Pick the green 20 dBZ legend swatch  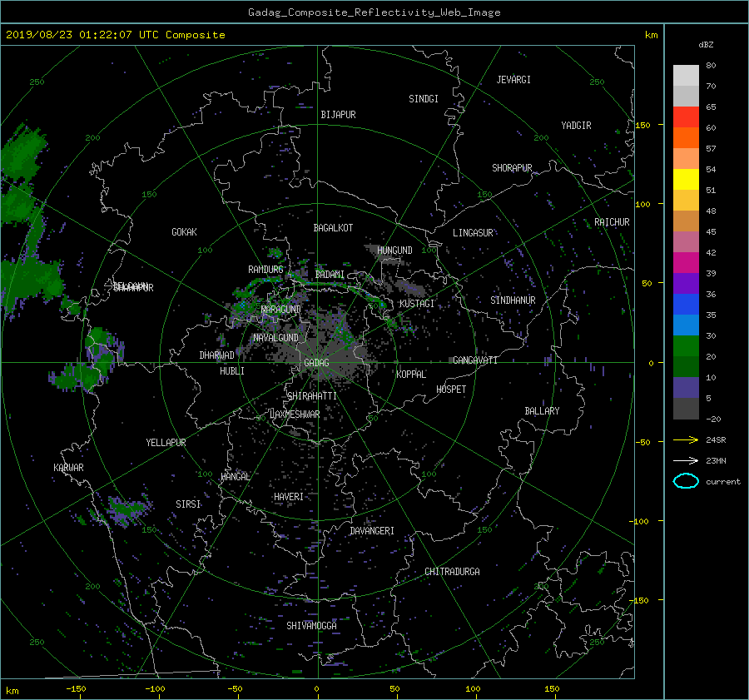pyautogui.click(x=686, y=346)
